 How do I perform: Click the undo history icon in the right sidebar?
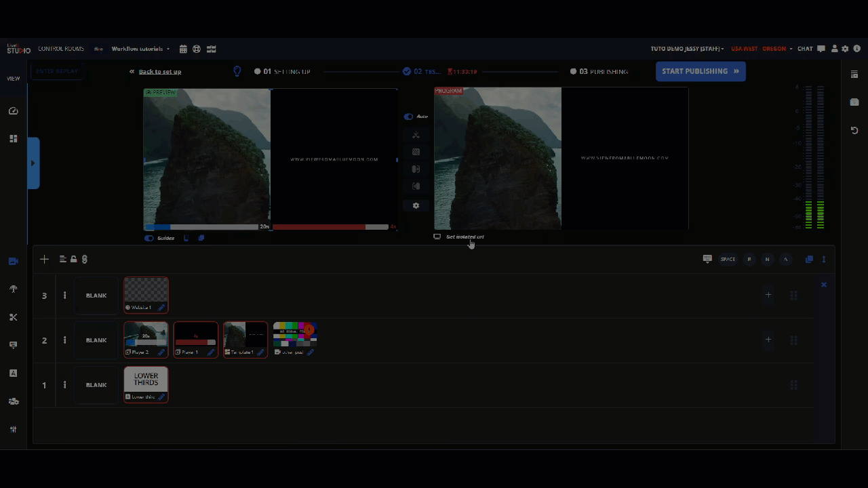854,130
